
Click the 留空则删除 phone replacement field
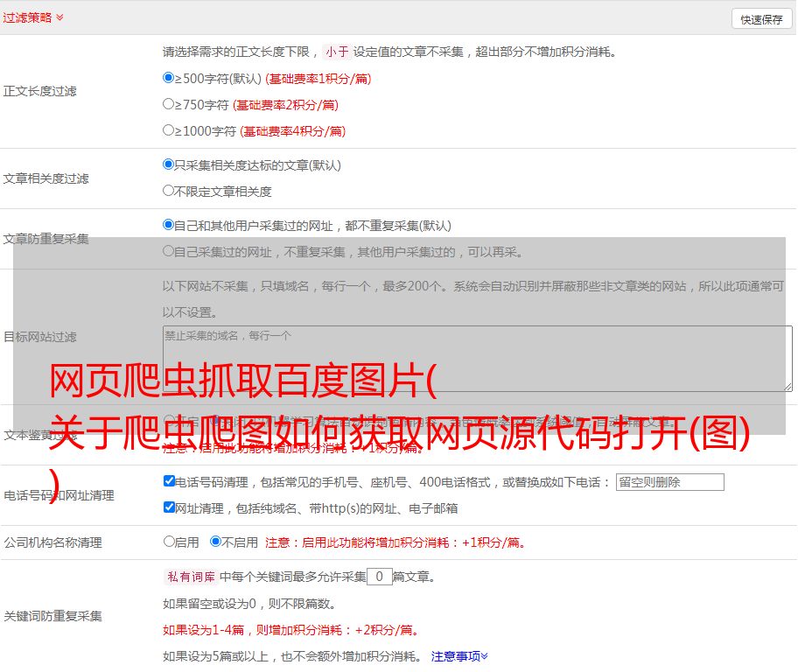pos(669,482)
